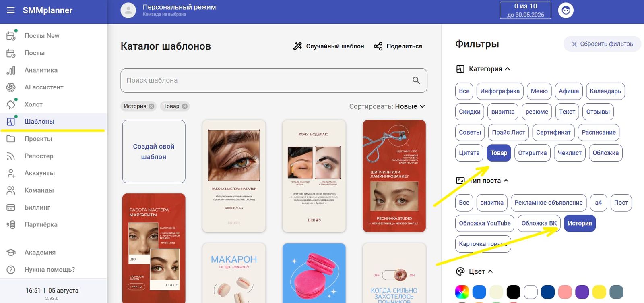
Task: Open the AI assistant sidebar icon
Action: click(x=11, y=87)
